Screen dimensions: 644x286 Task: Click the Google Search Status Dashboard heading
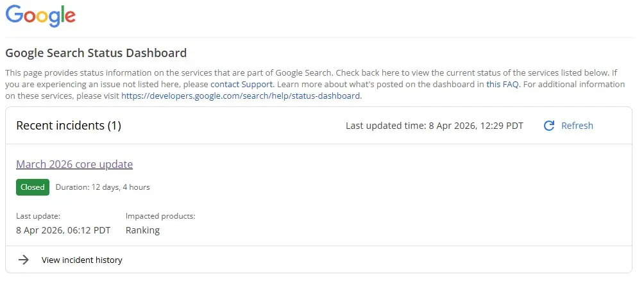tap(96, 53)
